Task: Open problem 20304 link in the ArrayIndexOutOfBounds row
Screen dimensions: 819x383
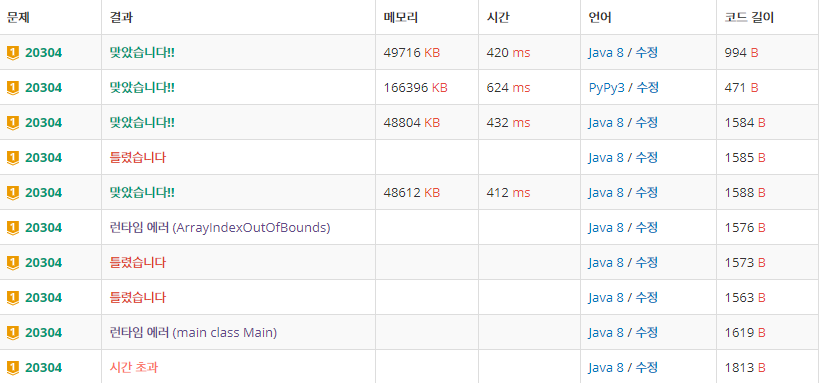Action: point(43,227)
